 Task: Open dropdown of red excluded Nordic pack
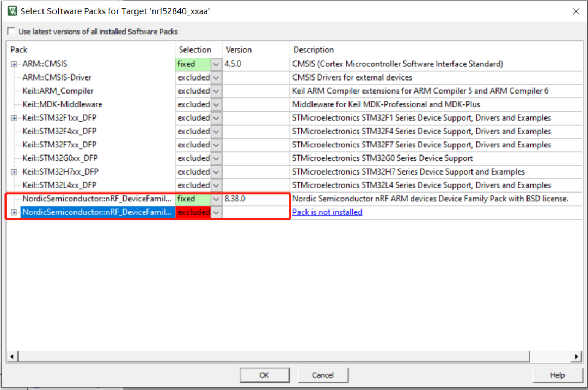(216, 213)
